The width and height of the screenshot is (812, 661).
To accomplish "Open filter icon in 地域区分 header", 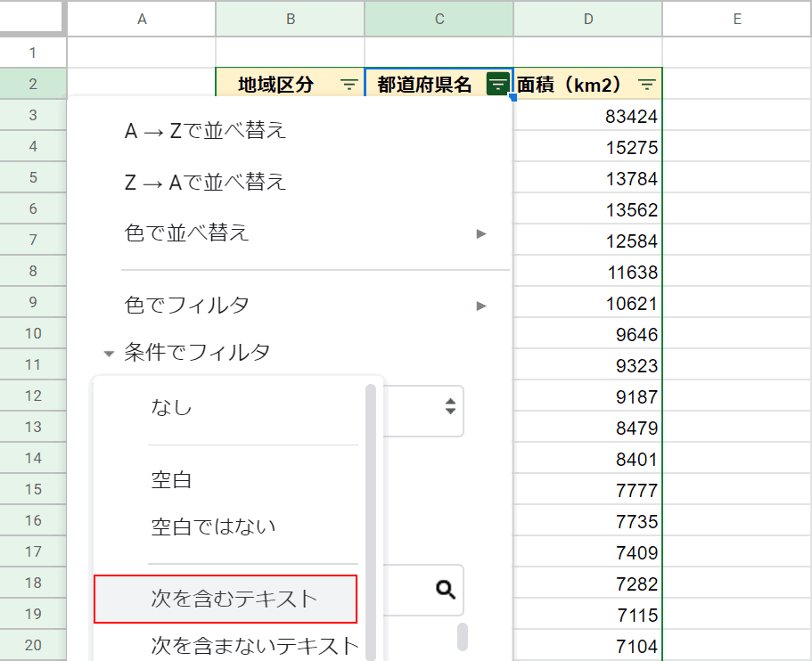I will [x=349, y=85].
